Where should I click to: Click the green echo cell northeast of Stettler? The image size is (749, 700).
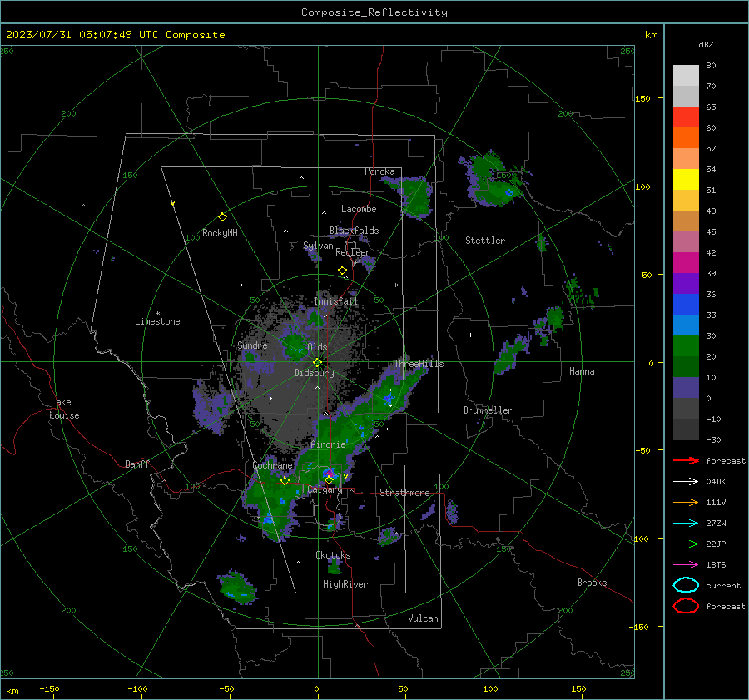click(494, 181)
